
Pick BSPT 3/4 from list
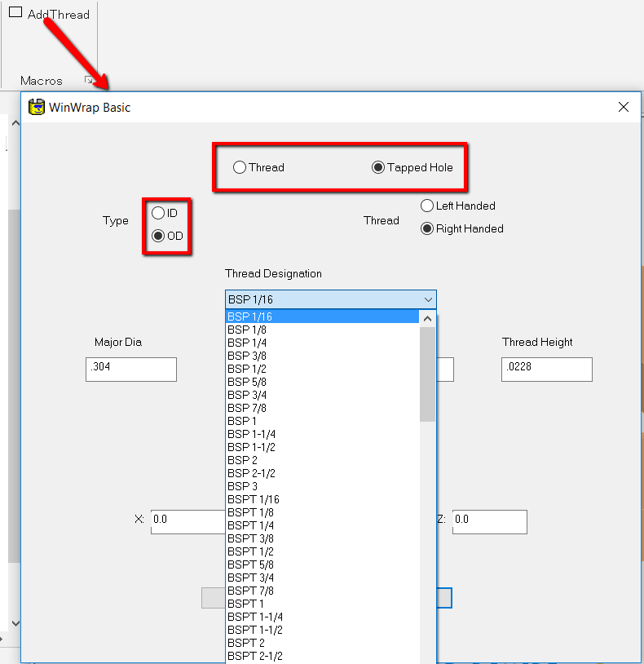pyautogui.click(x=323, y=578)
